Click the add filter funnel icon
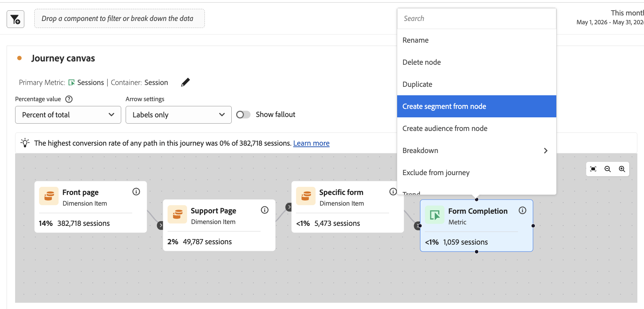Image resolution: width=644 pixels, height=309 pixels. (15, 19)
